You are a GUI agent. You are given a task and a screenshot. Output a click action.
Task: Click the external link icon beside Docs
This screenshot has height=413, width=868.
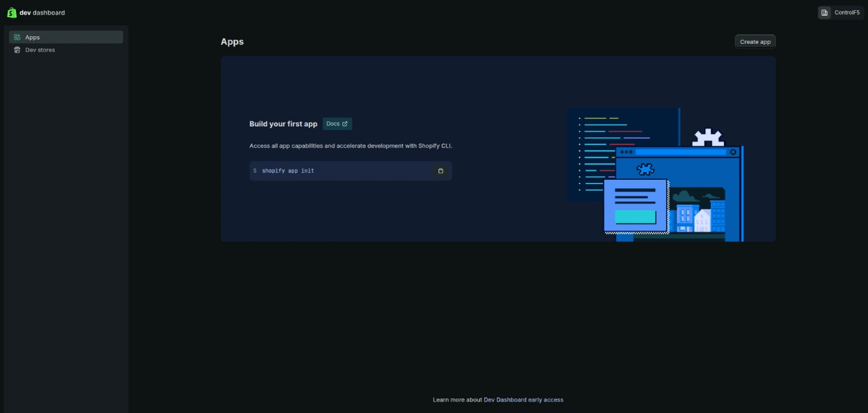pos(345,124)
